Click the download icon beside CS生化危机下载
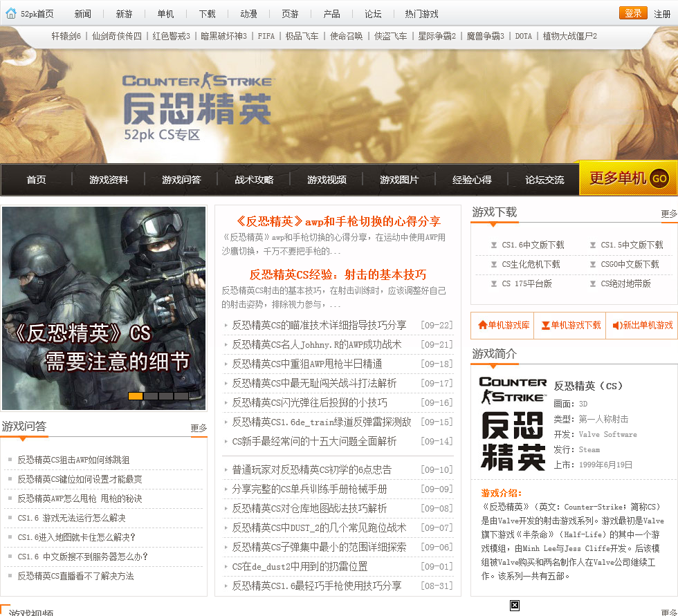This screenshot has width=678, height=616. [494, 264]
